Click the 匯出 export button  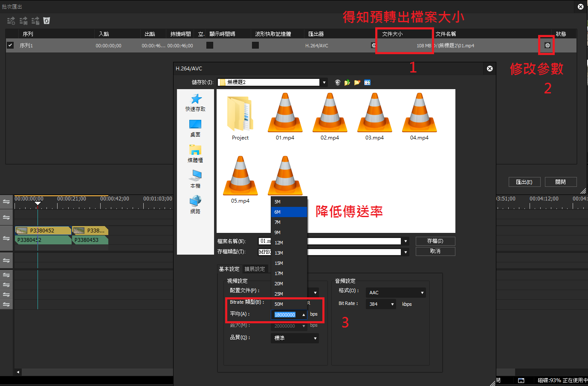pos(524,182)
